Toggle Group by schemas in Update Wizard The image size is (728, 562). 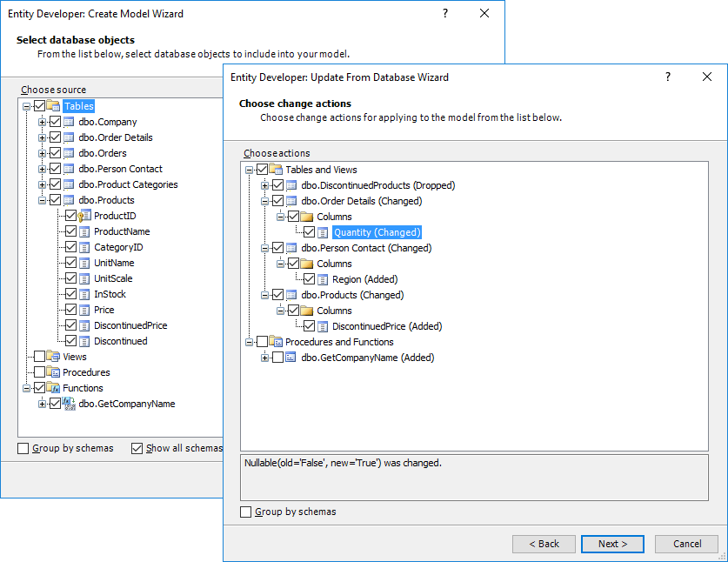[246, 512]
